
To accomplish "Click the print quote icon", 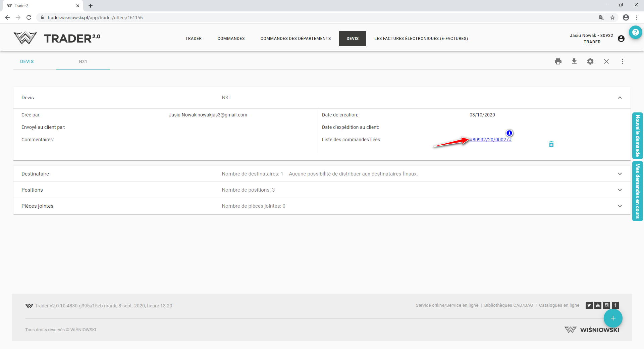I will [x=558, y=61].
